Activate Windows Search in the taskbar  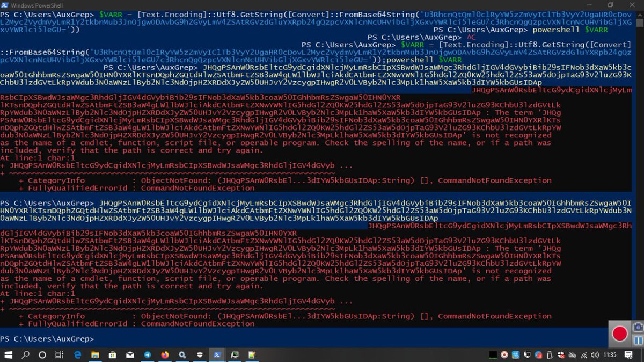[x=25, y=355]
